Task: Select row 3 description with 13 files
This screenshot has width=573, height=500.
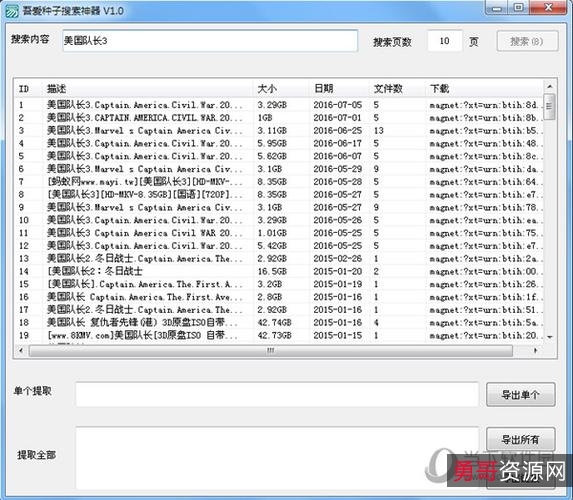Action: click(x=144, y=130)
